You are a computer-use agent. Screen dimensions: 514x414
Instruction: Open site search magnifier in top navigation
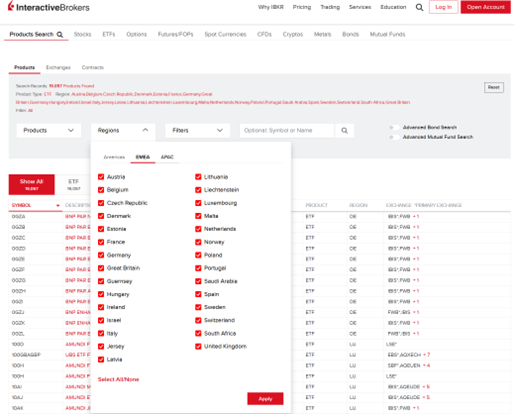point(419,7)
